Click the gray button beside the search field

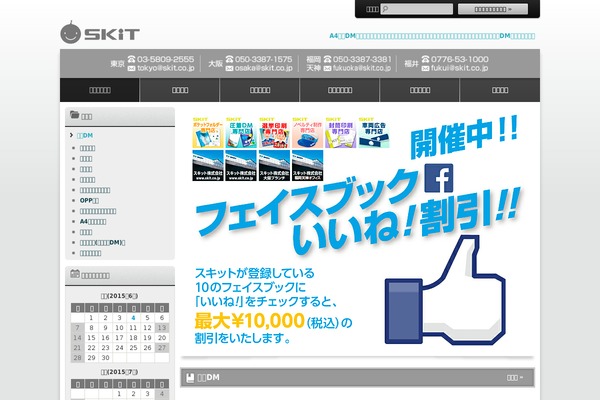pos(493,9)
